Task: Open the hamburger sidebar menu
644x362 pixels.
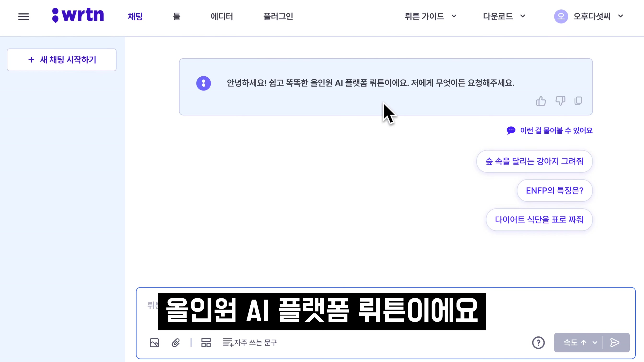Action: (23, 17)
